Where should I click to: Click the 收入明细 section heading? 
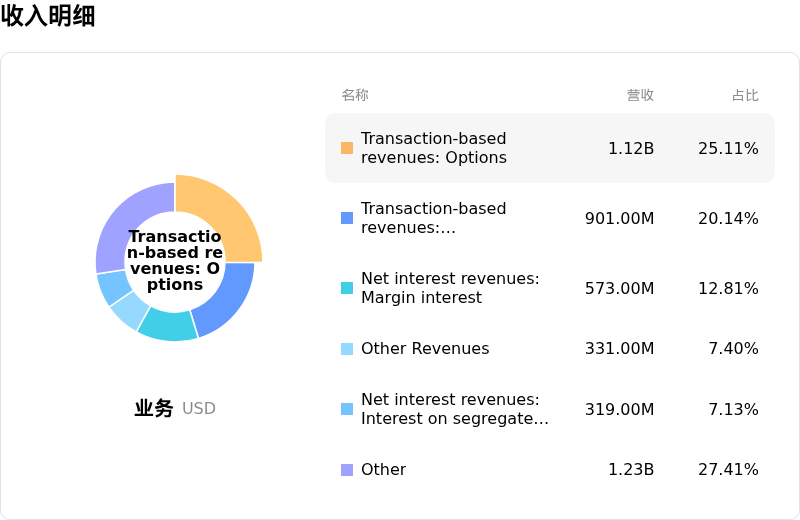click(48, 16)
